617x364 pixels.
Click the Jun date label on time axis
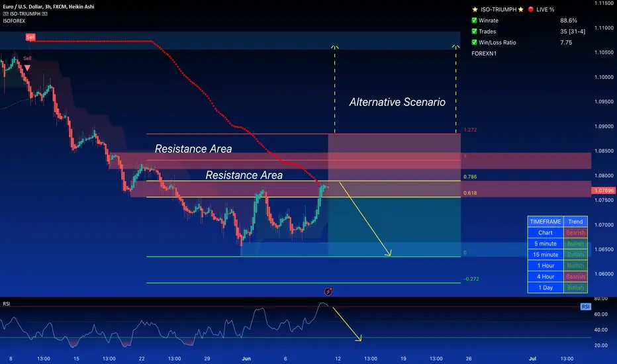pyautogui.click(x=246, y=359)
